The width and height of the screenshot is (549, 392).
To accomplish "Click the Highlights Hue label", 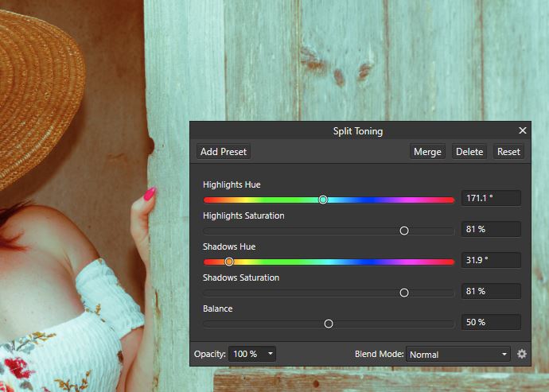I will [232, 184].
